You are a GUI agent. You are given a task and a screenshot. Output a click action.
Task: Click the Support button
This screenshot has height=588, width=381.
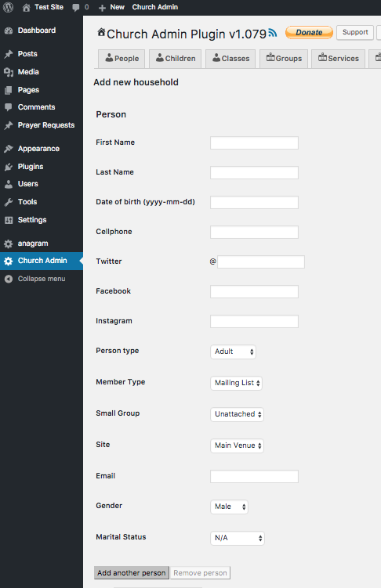point(355,32)
